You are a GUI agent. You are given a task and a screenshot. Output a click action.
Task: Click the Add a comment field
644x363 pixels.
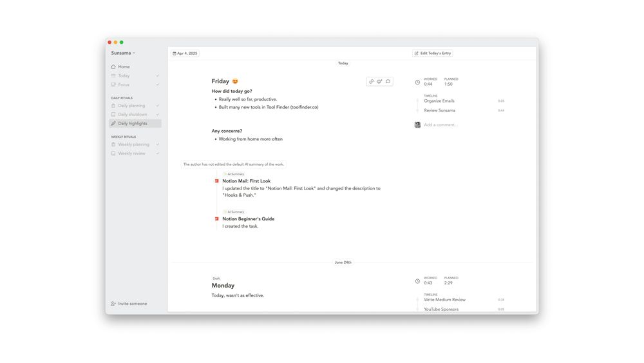coord(440,125)
